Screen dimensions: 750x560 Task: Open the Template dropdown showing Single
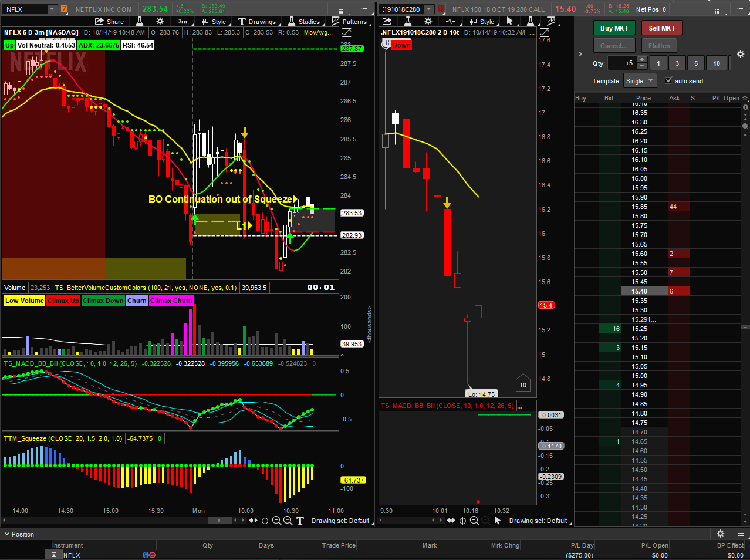640,81
